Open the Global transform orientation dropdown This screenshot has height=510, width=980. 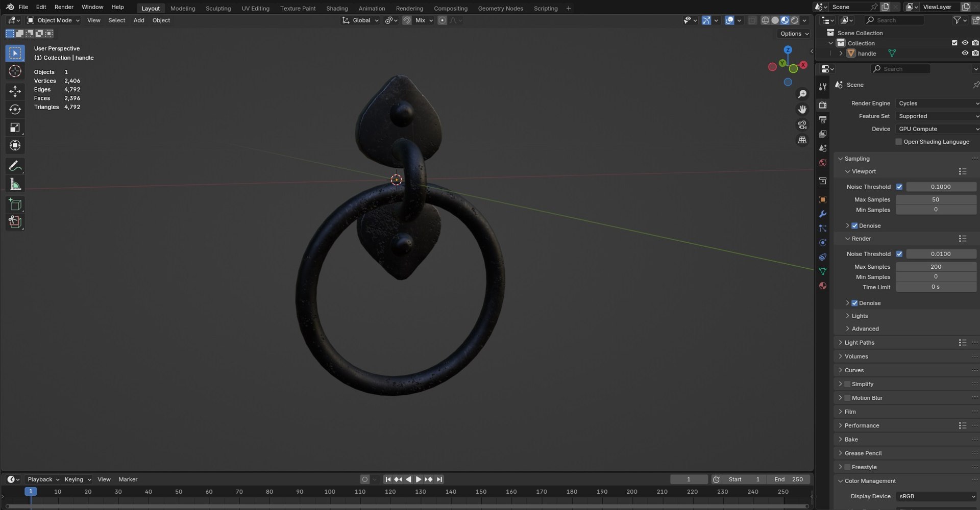click(x=360, y=20)
